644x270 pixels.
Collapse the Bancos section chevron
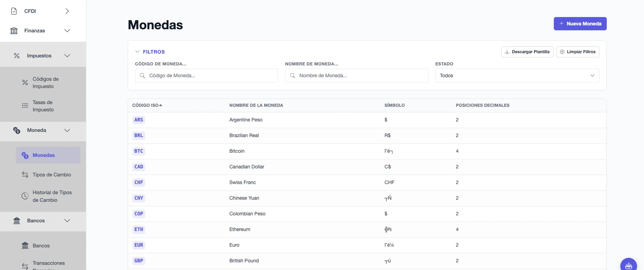click(x=67, y=221)
